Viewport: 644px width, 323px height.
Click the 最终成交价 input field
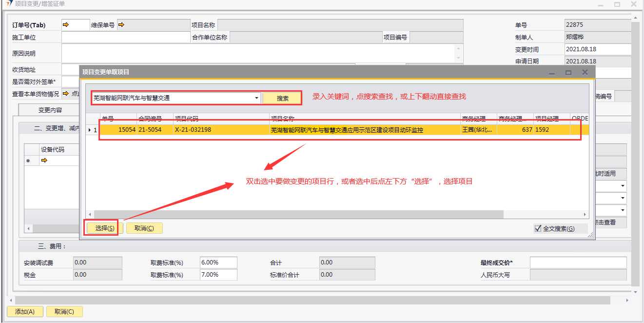[x=578, y=262]
